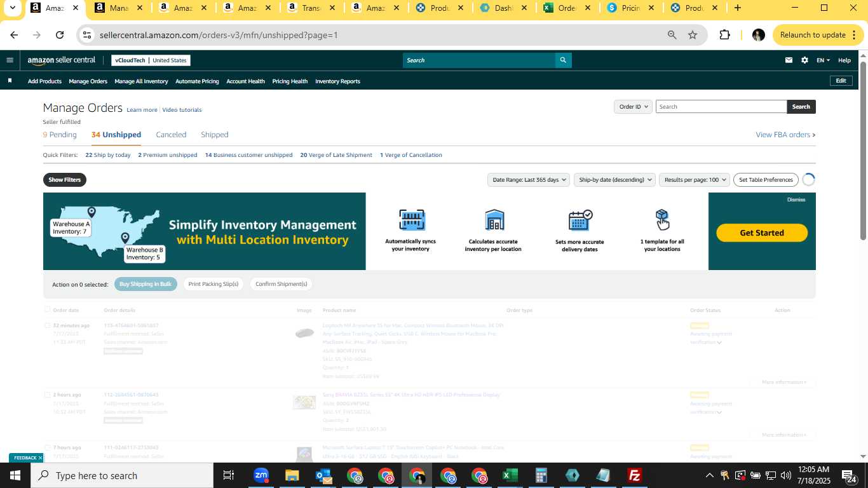Open Excel from the taskbar
868x488 pixels.
tap(510, 475)
